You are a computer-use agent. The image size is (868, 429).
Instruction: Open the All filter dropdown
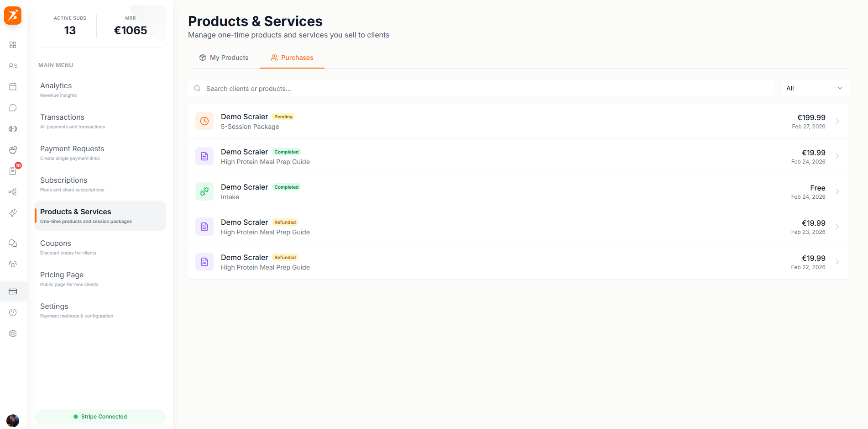click(x=814, y=88)
